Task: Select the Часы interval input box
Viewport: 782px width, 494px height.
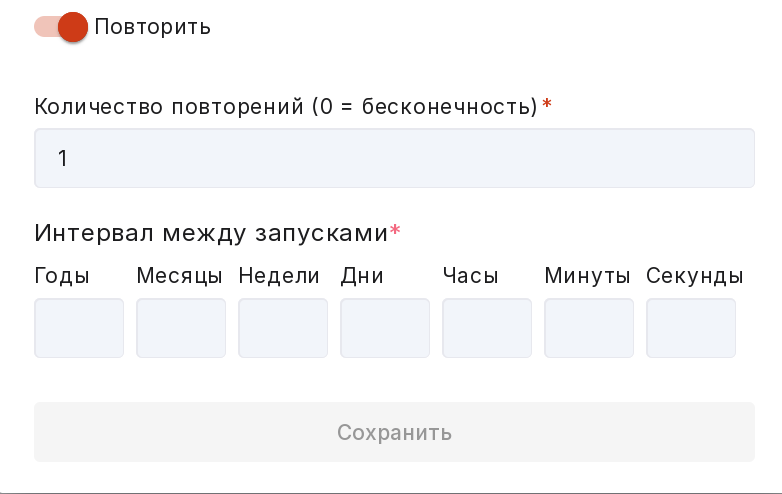Action: pos(487,328)
